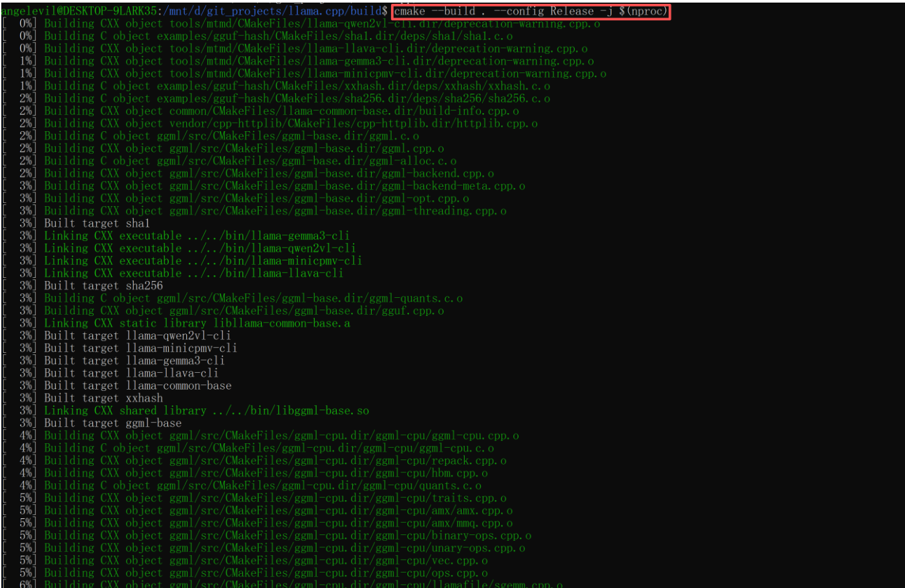Select the 'ggml-cpu/ggml-cpu.c.o' build line

248,448
